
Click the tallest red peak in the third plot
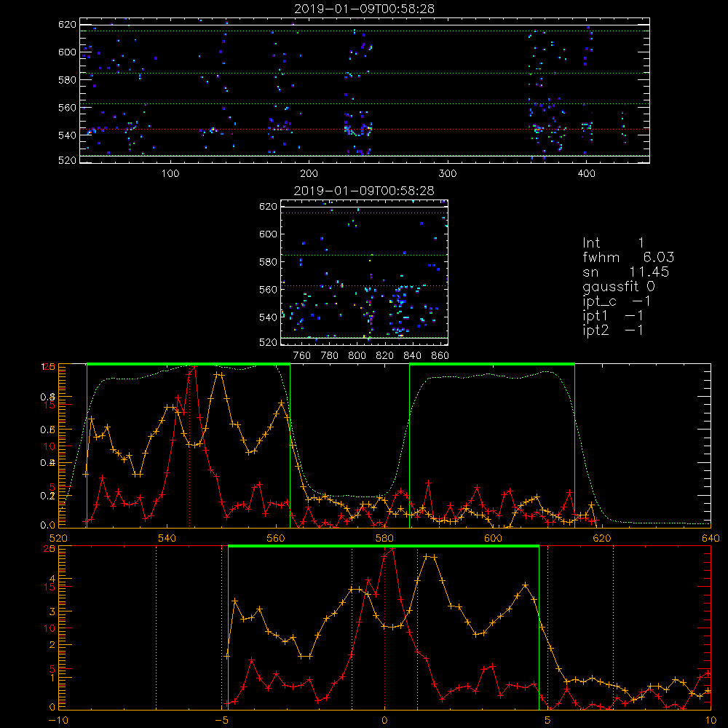click(x=194, y=366)
